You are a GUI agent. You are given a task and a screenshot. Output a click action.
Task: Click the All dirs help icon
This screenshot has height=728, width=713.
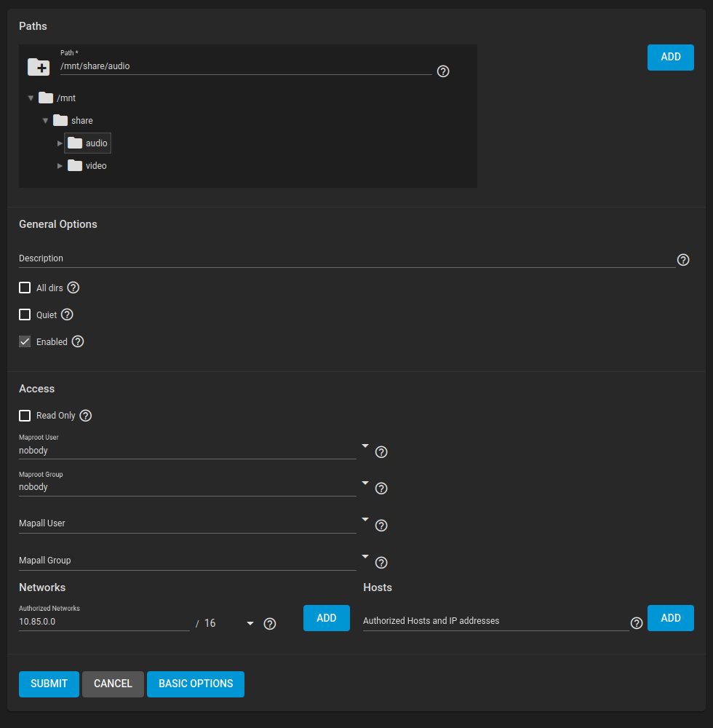click(x=73, y=288)
